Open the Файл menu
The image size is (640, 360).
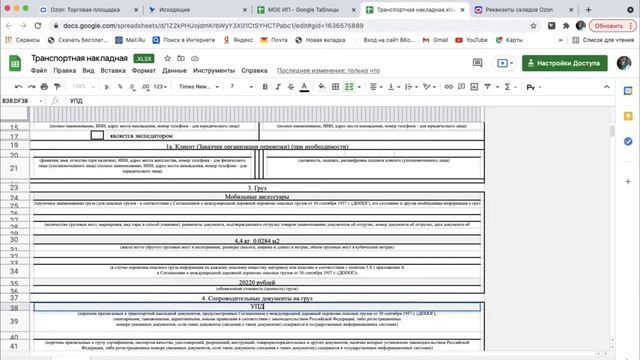39,70
